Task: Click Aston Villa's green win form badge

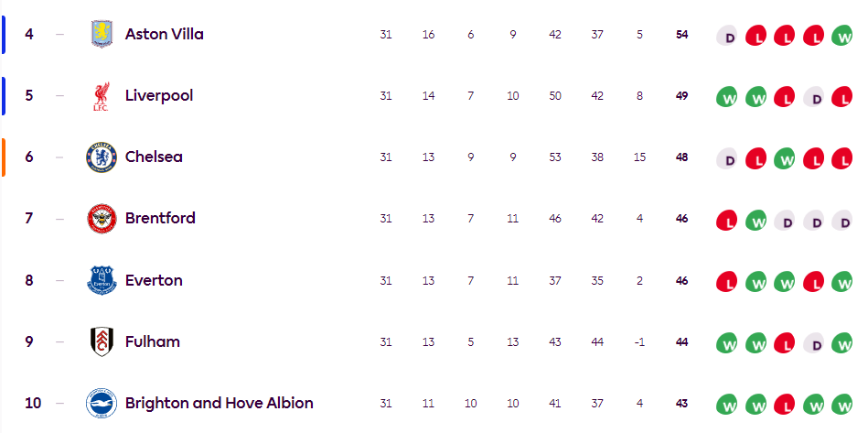Action: point(841,38)
